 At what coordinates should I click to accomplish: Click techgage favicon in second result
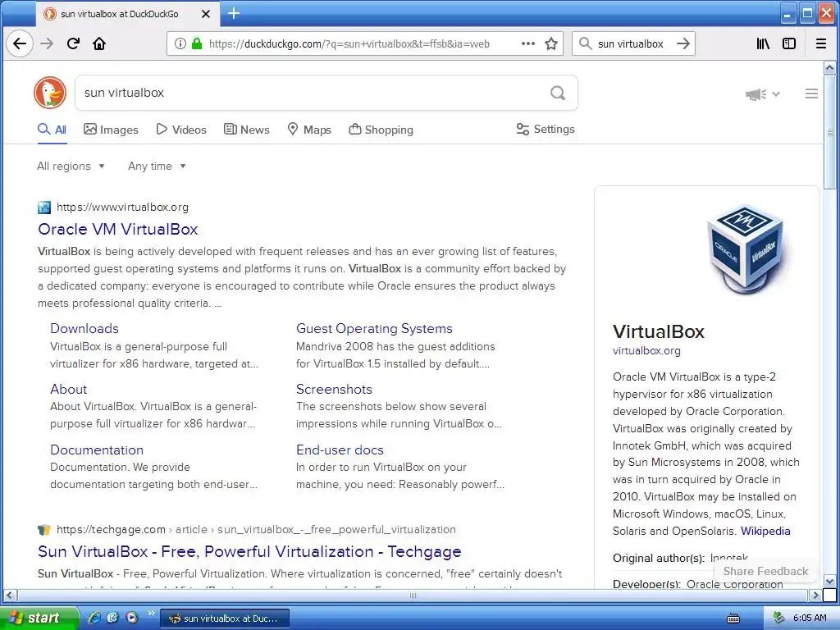point(44,530)
